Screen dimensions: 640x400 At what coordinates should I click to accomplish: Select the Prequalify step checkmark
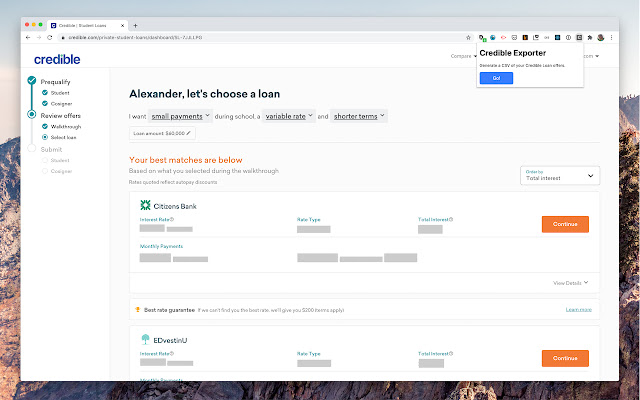click(x=32, y=80)
